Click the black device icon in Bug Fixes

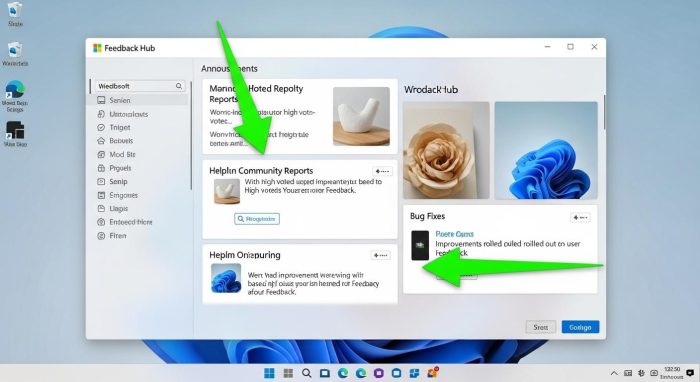coord(420,245)
